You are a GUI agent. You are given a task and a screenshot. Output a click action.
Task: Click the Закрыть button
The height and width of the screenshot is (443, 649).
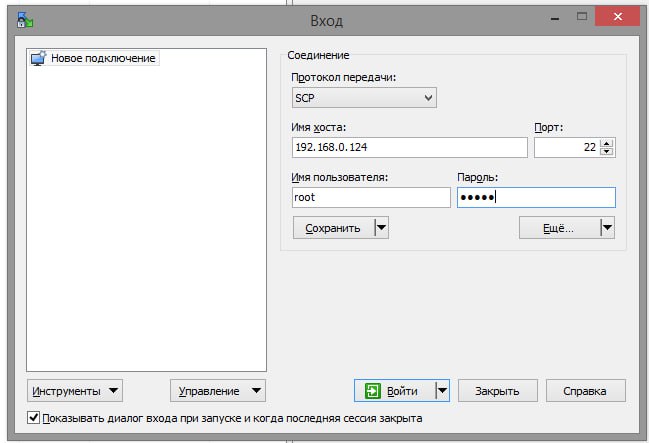[x=497, y=390]
